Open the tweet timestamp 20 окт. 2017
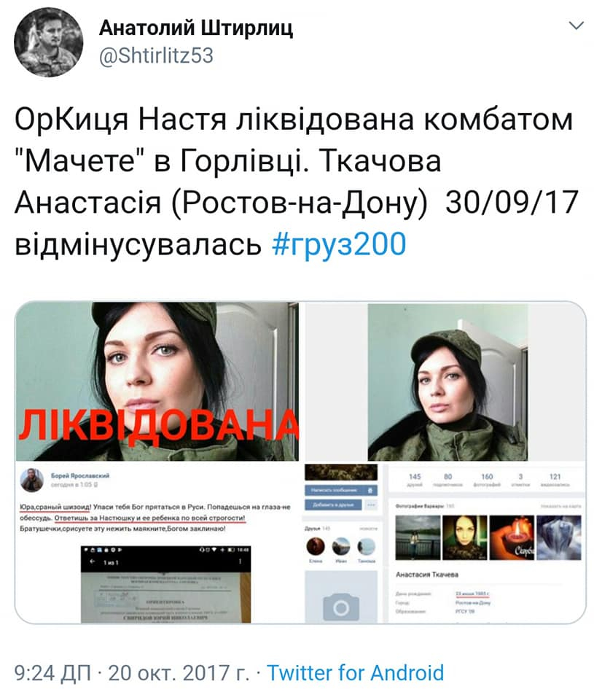Viewport: 594px width, 700px height. pos(179,672)
